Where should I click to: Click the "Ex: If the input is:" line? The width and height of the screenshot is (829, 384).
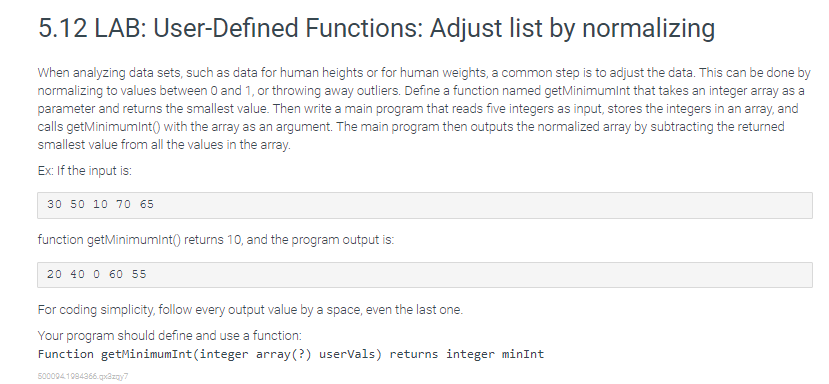pyautogui.click(x=85, y=171)
